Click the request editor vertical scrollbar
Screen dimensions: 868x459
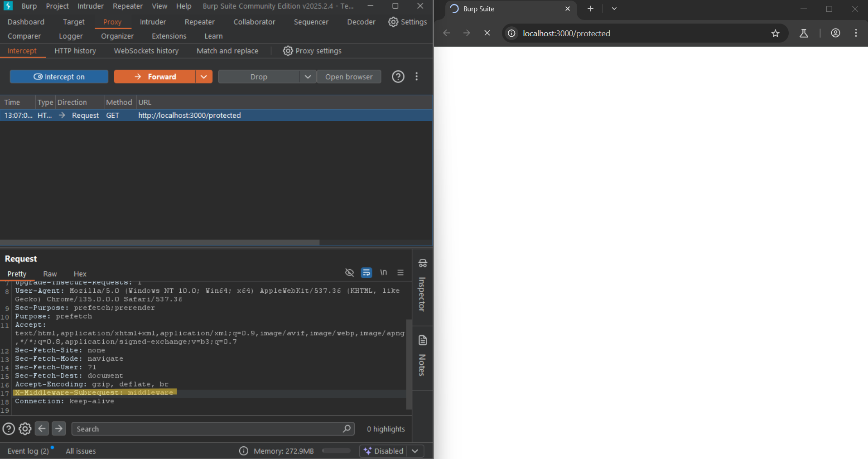[409, 365]
